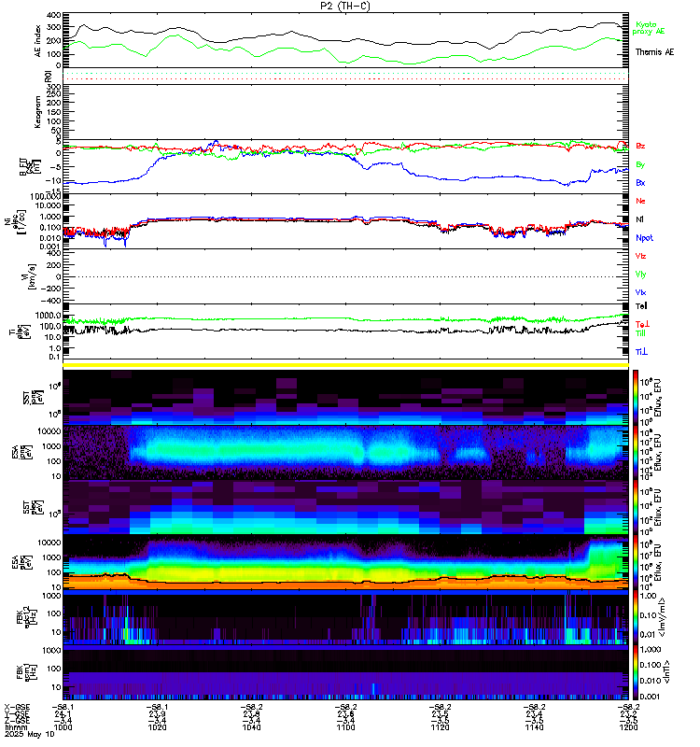
Task: Click the X-GSE row label
Action: point(17,707)
